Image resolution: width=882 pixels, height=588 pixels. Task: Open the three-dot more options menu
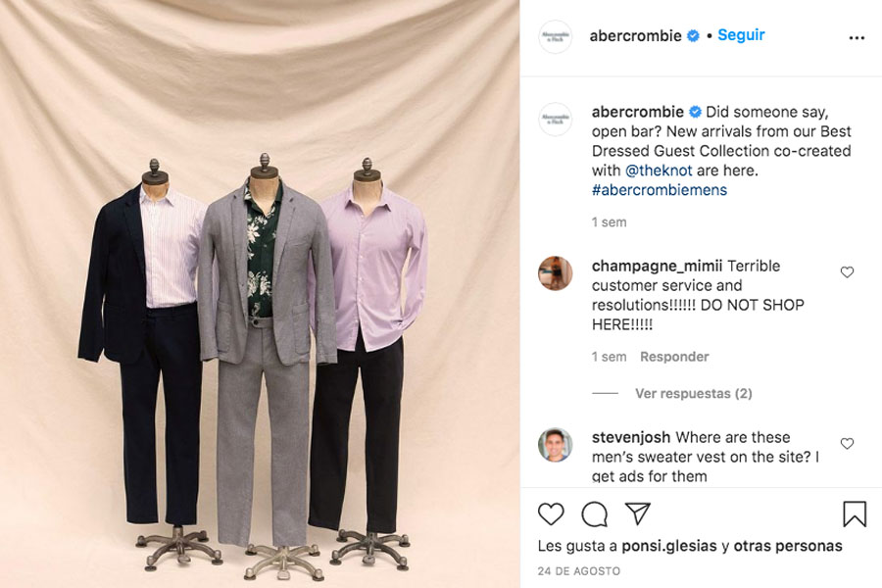pos(857,37)
